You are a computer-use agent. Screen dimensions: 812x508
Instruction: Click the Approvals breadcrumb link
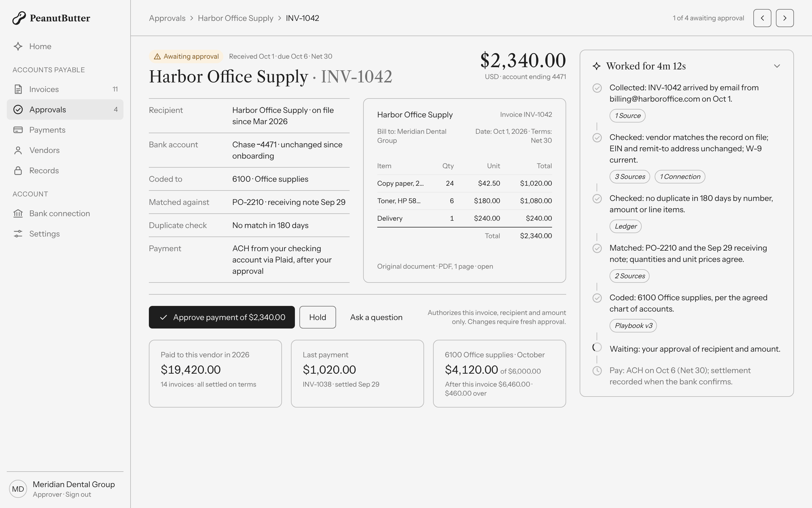pyautogui.click(x=167, y=18)
